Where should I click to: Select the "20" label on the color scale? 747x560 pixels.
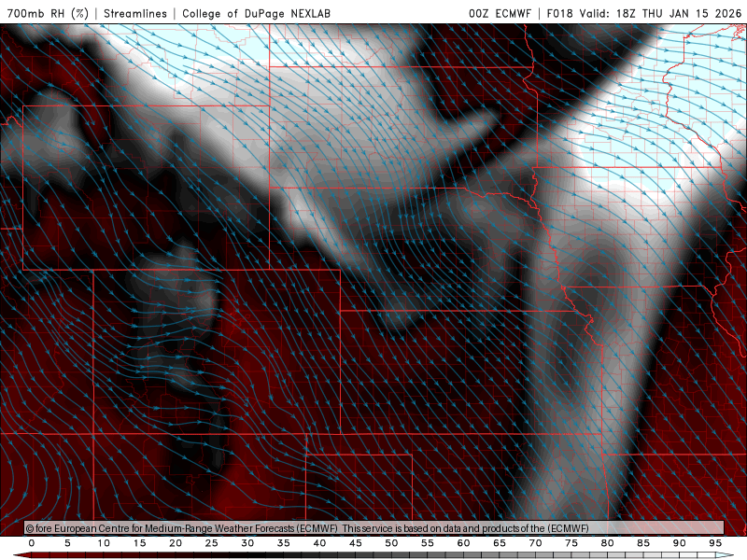(x=176, y=543)
